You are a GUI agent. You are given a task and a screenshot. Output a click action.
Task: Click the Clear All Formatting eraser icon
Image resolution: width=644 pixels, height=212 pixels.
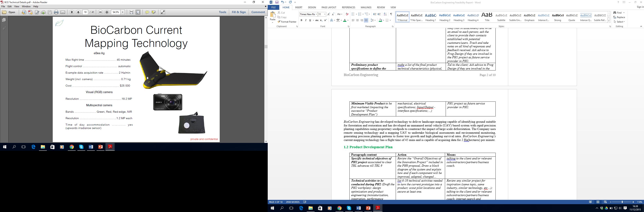coord(347,14)
